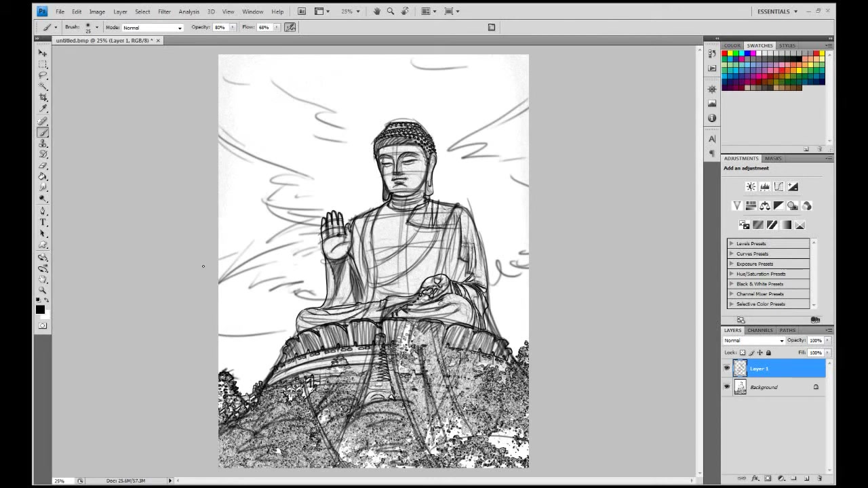Toggle lock transparent pixels

coord(743,352)
